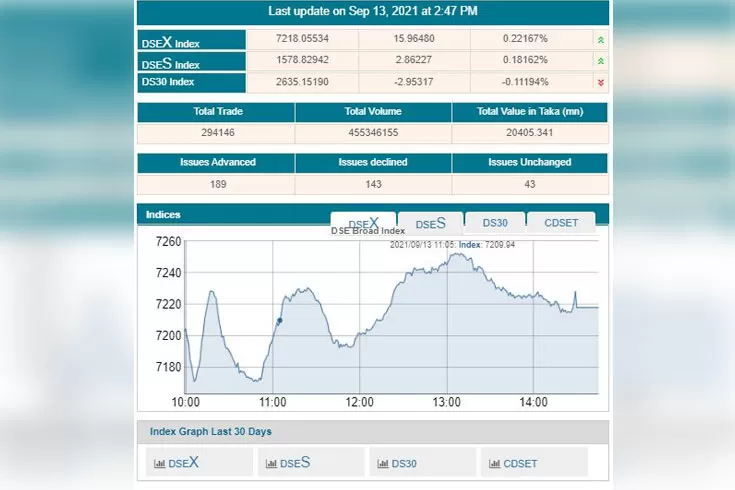This screenshot has width=735, height=490.
Task: Click the green up arrow for DSEX Index
Action: (600, 40)
